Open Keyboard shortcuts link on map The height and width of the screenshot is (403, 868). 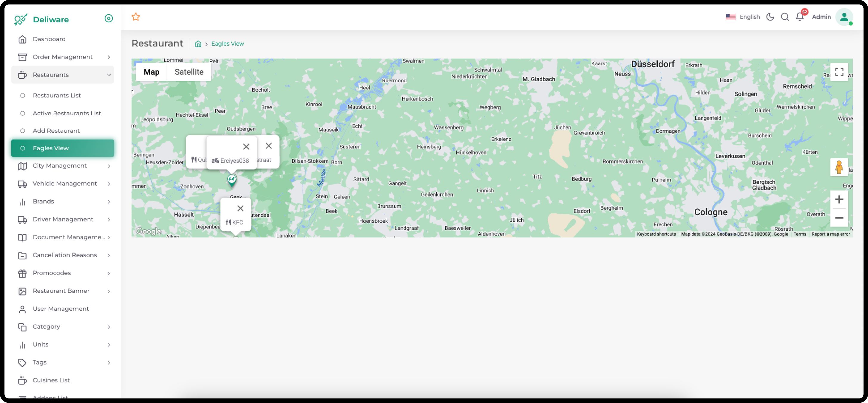[656, 234]
